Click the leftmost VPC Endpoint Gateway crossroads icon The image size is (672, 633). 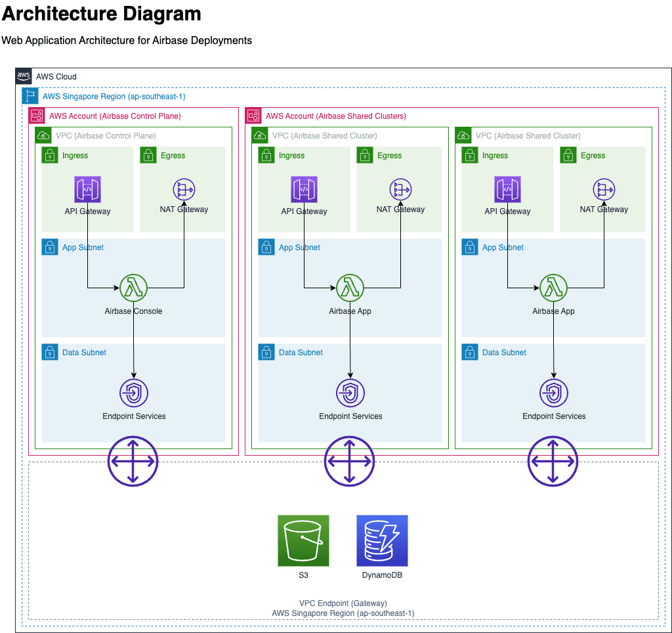coord(133,462)
